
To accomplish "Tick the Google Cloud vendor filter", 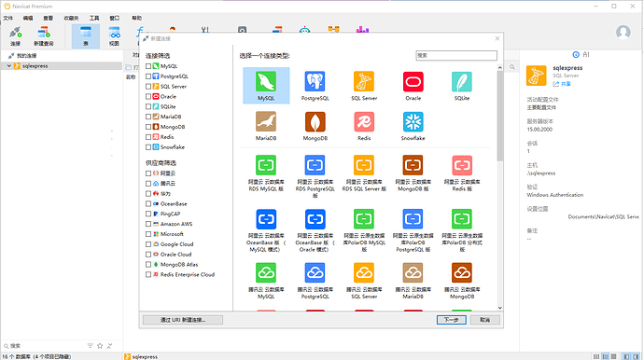I will click(x=148, y=244).
